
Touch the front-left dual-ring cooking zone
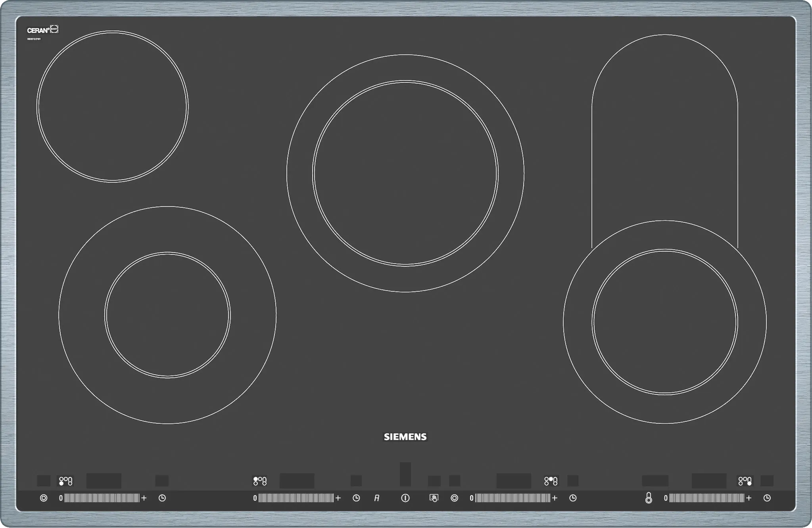(x=167, y=315)
